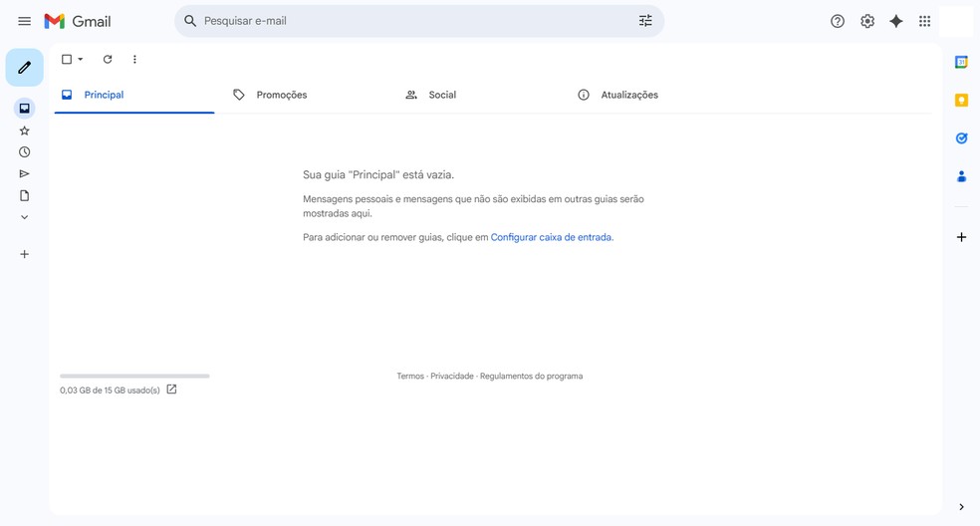Open Sent messages in the sidebar
Viewport: 980px width, 526px height.
click(x=24, y=174)
